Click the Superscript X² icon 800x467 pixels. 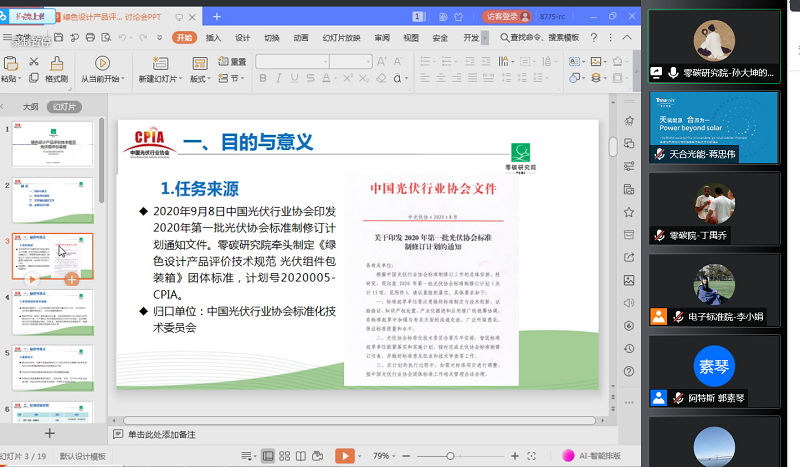(x=347, y=78)
